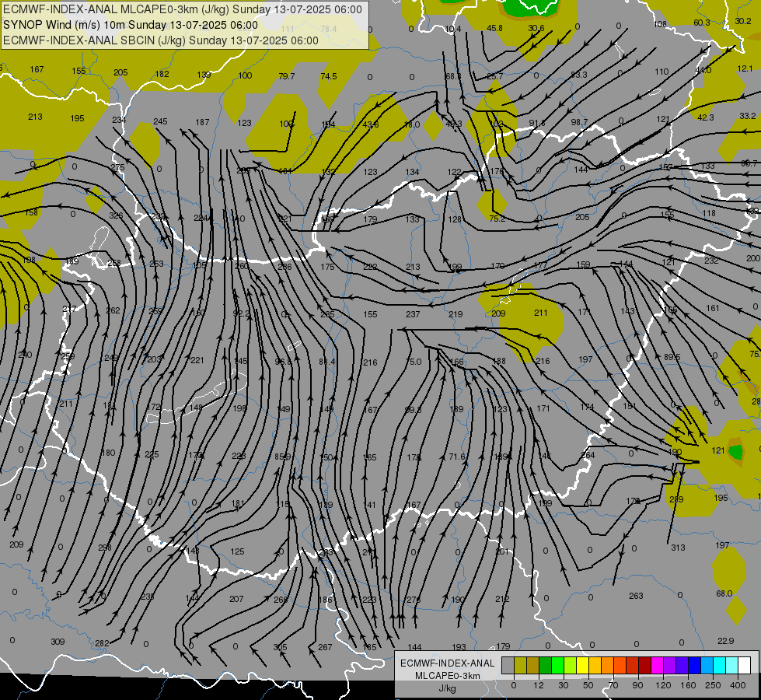Click the map value 326
Screen dimensions: 761x700
click(116, 215)
